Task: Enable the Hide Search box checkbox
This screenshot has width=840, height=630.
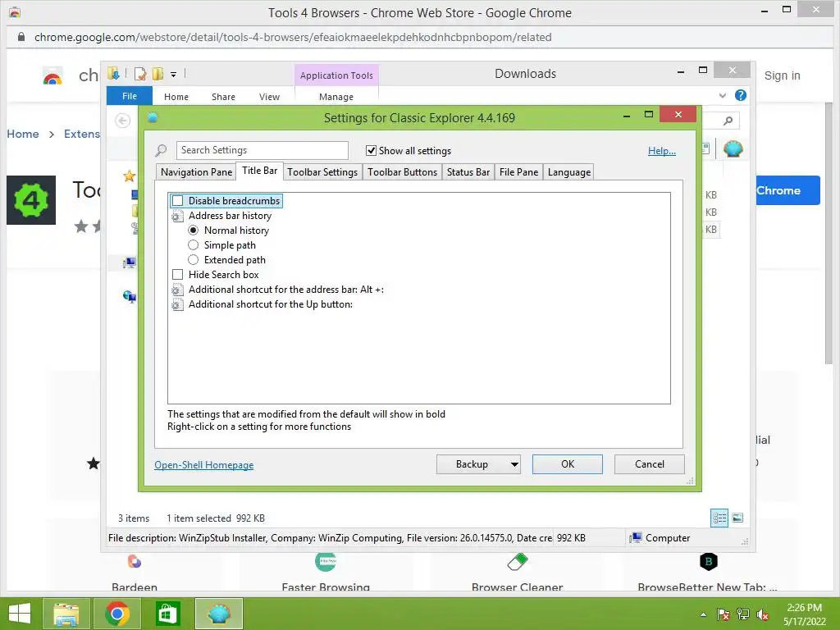Action: pos(177,274)
